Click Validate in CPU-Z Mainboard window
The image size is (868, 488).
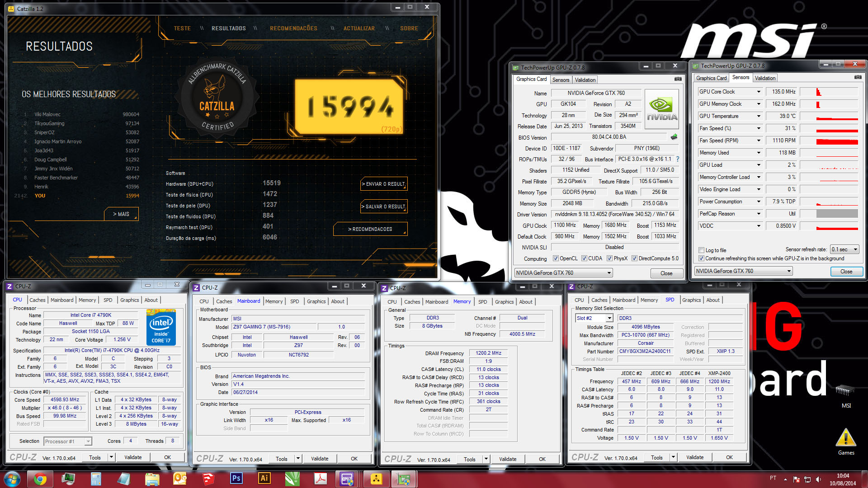click(x=320, y=459)
